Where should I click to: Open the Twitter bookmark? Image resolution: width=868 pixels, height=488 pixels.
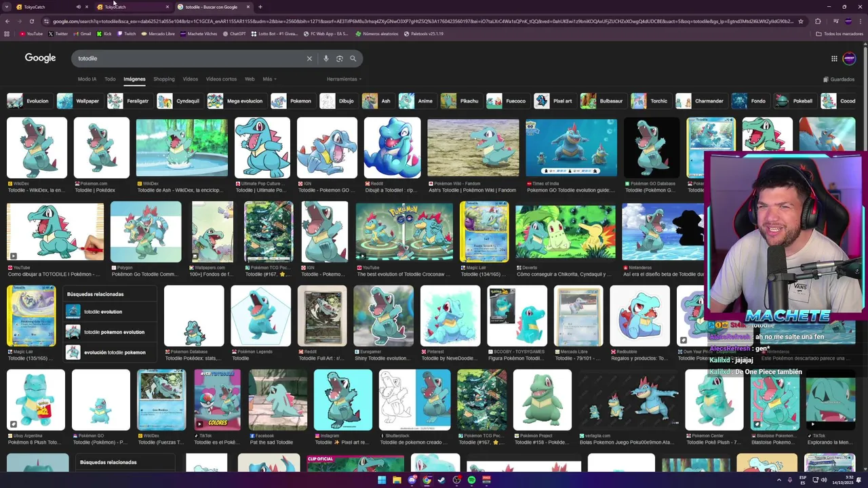(58, 33)
